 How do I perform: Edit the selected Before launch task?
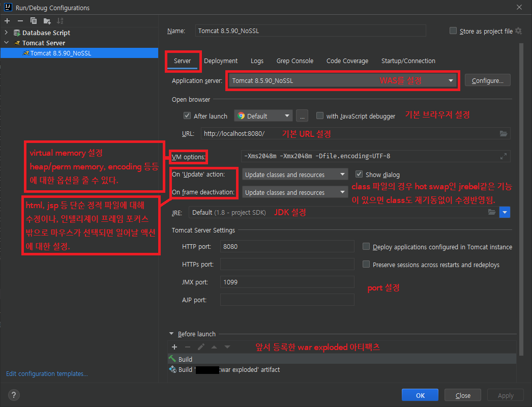[201, 347]
